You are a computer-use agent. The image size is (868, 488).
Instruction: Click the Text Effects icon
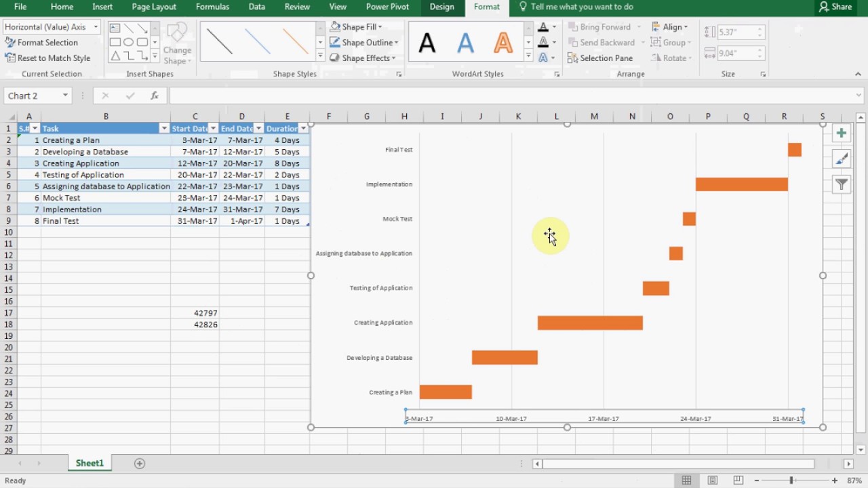(x=542, y=58)
